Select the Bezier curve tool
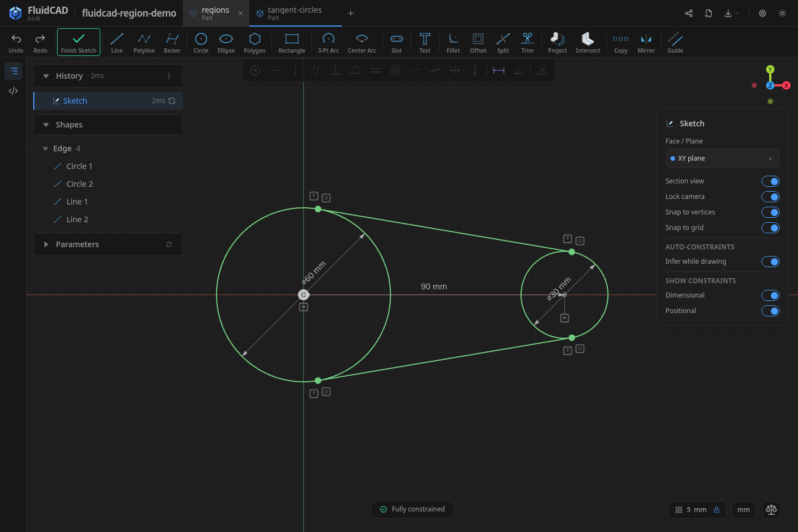 coord(172,43)
